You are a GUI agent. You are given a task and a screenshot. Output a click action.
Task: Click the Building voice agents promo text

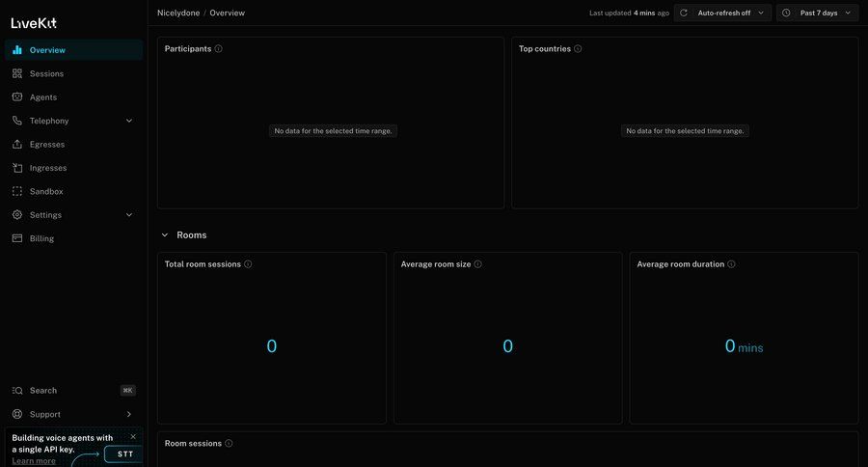[63, 443]
